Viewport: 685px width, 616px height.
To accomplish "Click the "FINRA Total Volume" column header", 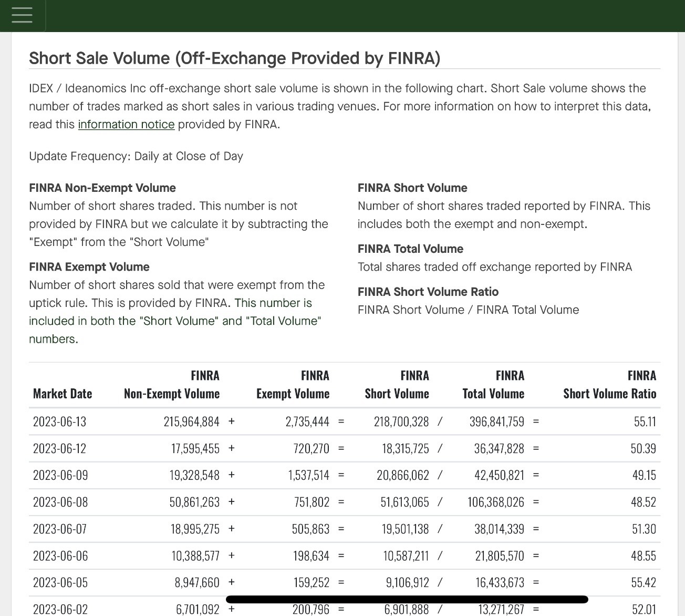I will pos(493,385).
